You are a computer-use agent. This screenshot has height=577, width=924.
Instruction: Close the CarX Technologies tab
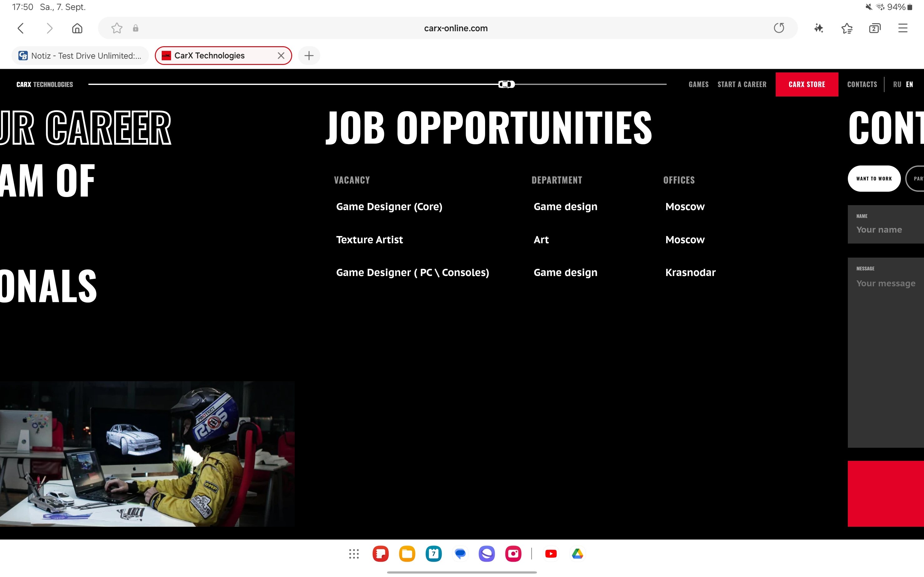pos(281,56)
